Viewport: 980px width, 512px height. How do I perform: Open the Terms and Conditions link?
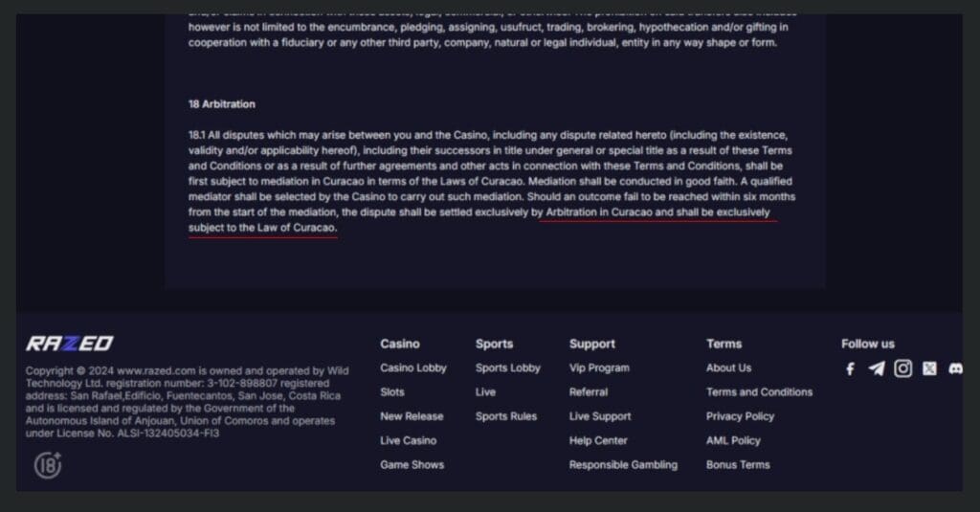click(x=759, y=391)
